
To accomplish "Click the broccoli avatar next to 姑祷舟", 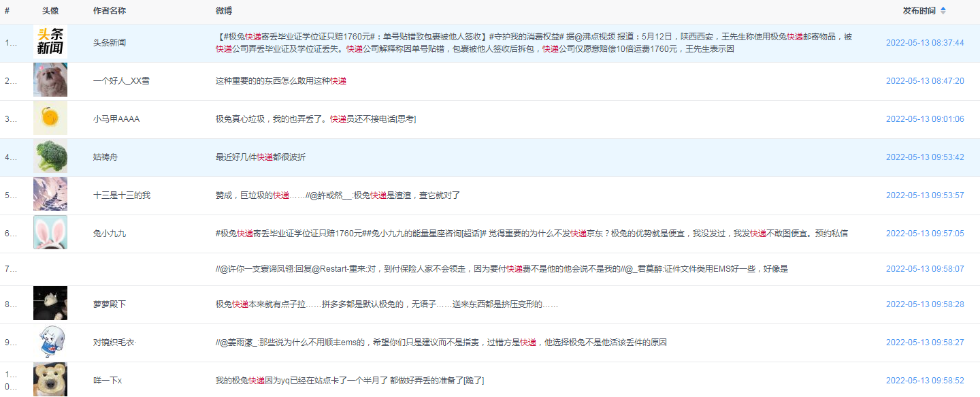I will (x=50, y=156).
